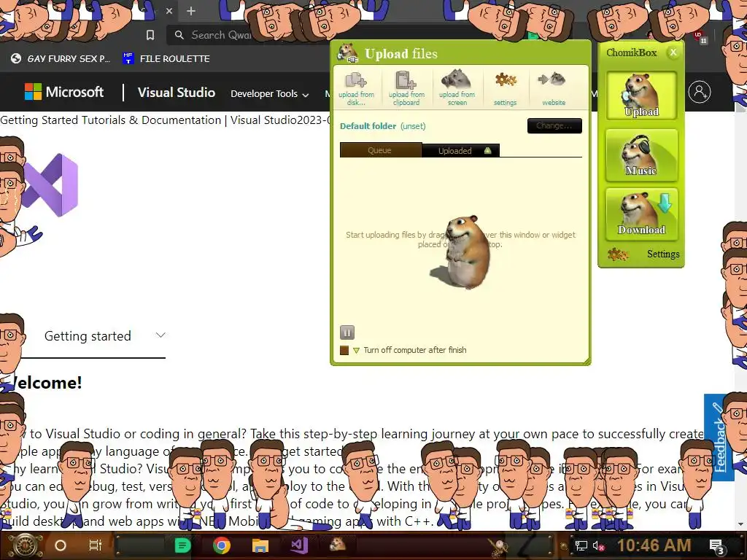Open ChomikBox widget Settings gear

pyautogui.click(x=619, y=254)
